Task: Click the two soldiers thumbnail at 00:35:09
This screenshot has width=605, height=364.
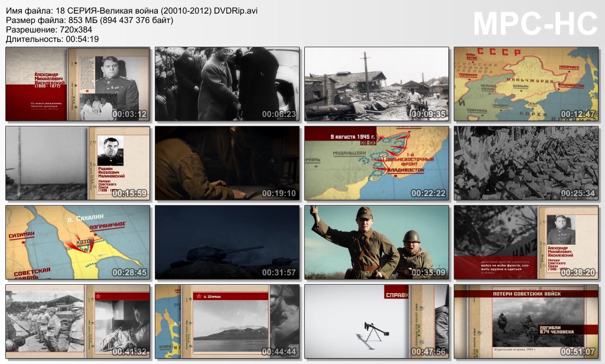Action: point(376,242)
